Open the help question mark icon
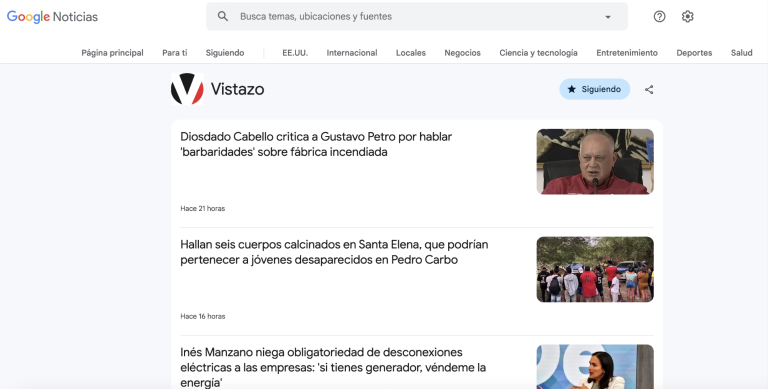This screenshot has height=389, width=768. pos(659,16)
